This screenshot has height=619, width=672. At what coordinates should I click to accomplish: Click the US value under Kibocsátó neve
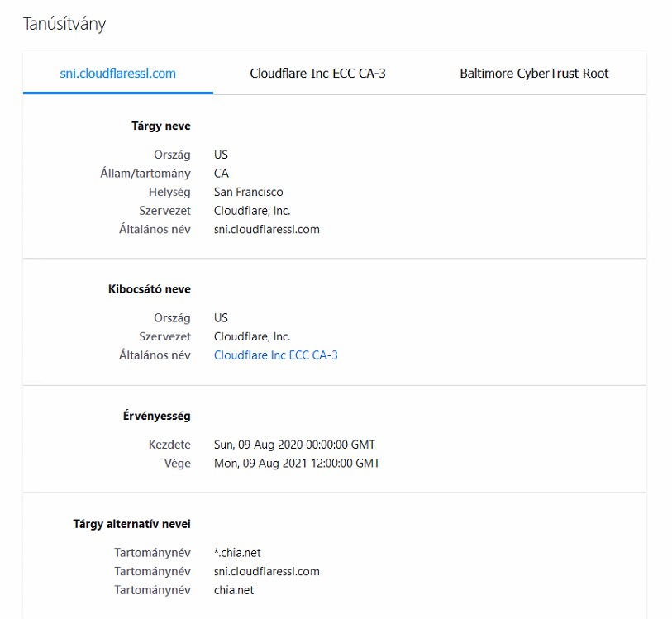[221, 318]
